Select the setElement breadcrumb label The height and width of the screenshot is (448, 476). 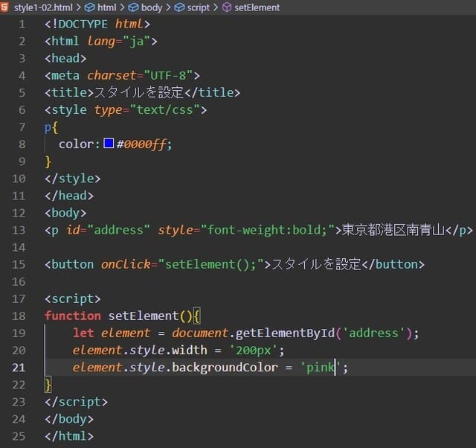tap(257, 7)
